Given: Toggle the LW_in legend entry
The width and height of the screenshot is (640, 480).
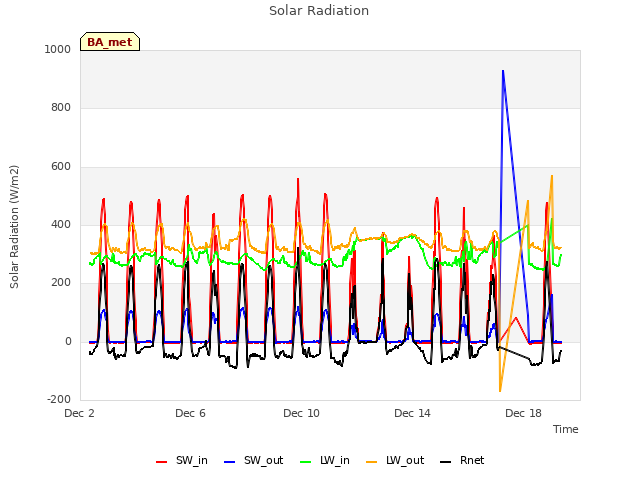Looking at the screenshot, I should [325, 460].
